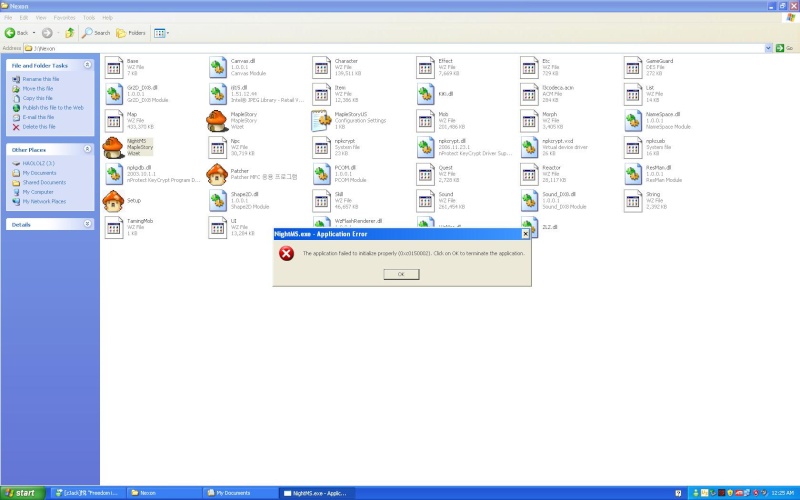The height and width of the screenshot is (500, 800).
Task: Select the PCOM.dll file icon
Action: click(321, 174)
